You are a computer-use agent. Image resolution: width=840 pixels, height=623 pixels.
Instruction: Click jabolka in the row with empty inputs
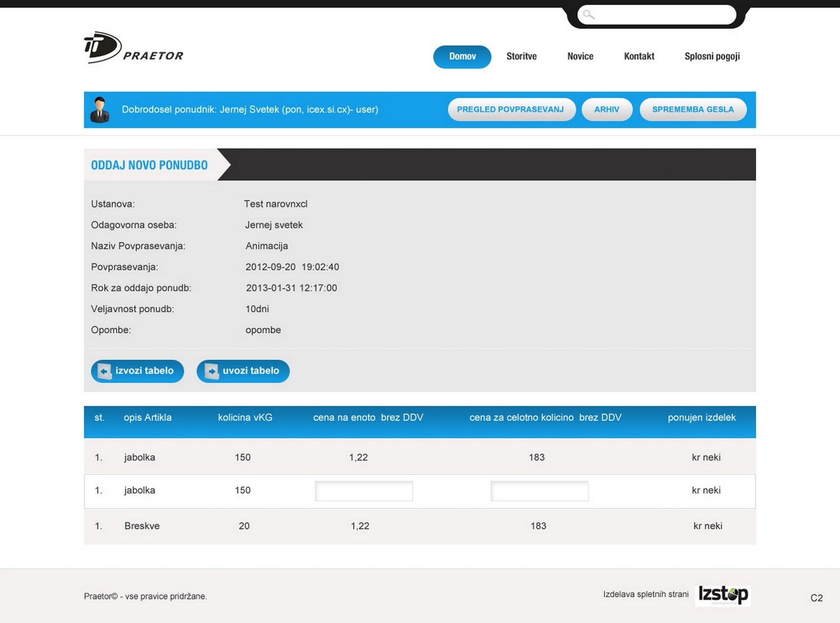[x=139, y=490]
